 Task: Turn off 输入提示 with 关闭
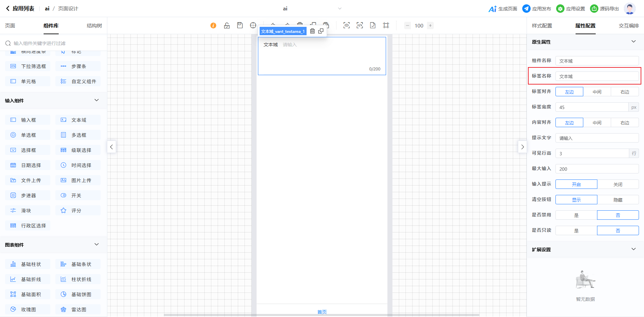coord(618,184)
